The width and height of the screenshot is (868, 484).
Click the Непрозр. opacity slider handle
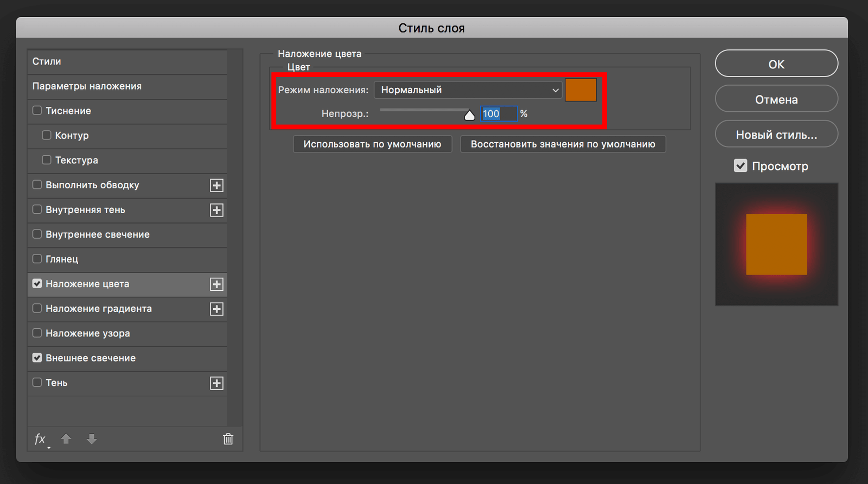[x=469, y=115]
